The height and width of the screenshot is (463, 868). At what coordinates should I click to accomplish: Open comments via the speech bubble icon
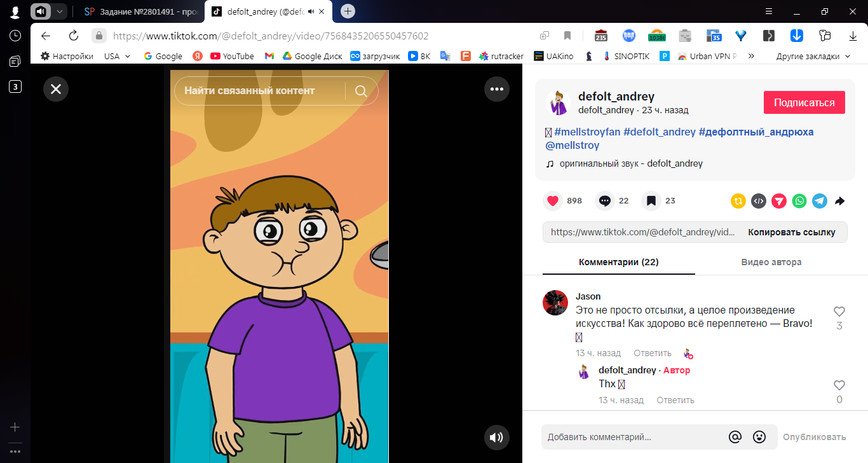[x=605, y=201]
